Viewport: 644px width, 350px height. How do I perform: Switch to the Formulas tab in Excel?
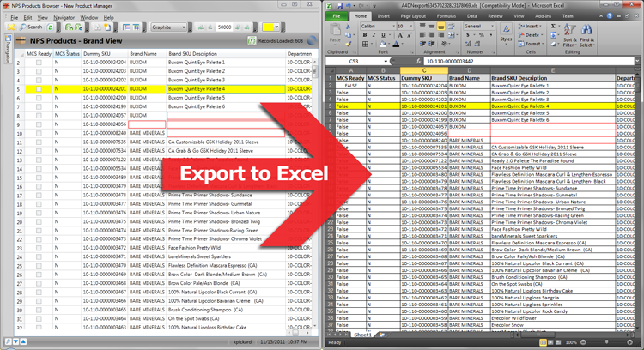click(447, 16)
